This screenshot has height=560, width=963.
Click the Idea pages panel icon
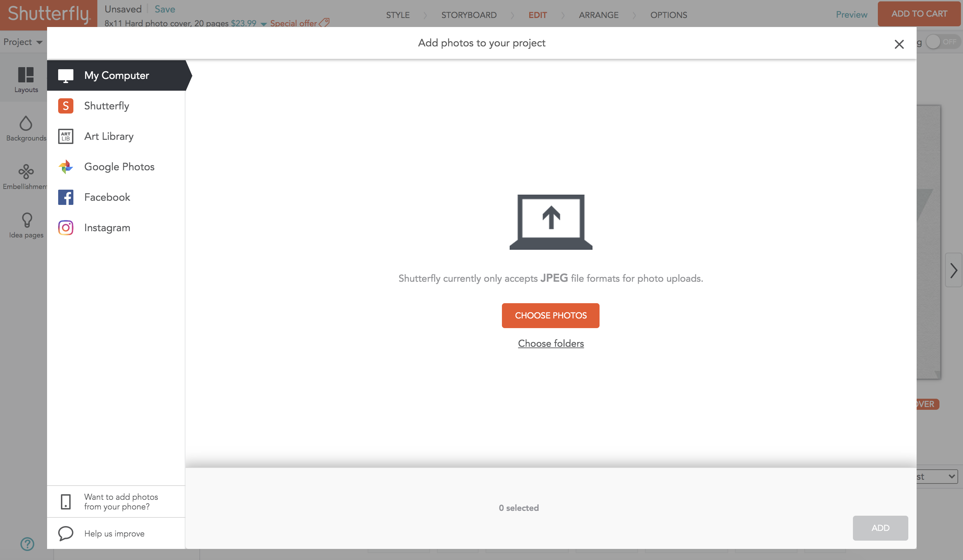(26, 220)
